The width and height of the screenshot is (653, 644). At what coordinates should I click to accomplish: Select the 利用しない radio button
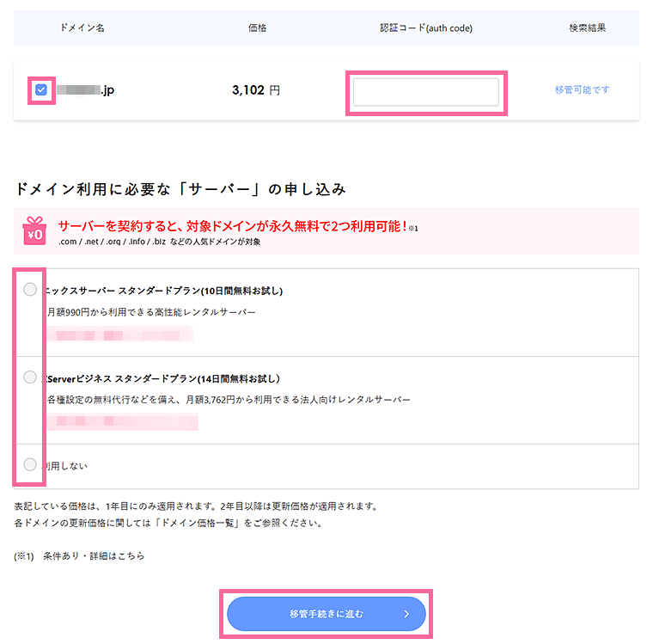pos(30,464)
